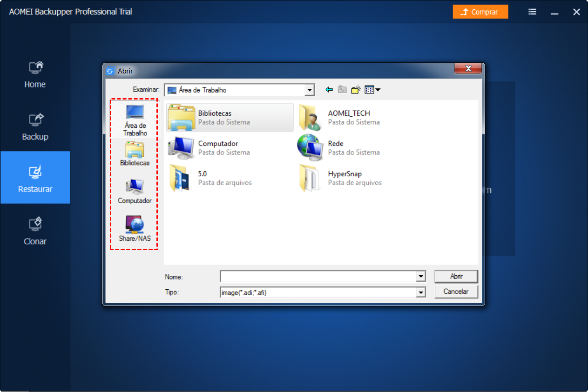
Task: Click the Cancelar button
Action: (456, 292)
